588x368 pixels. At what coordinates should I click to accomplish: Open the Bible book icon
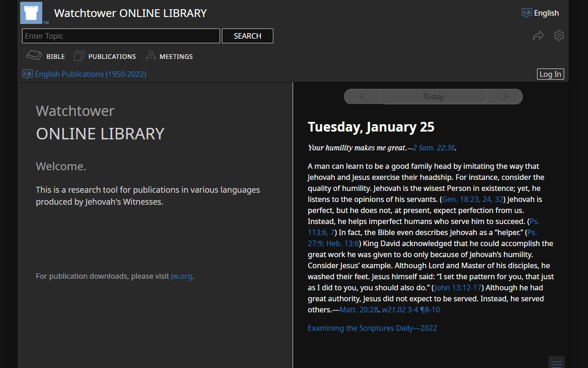pos(34,56)
